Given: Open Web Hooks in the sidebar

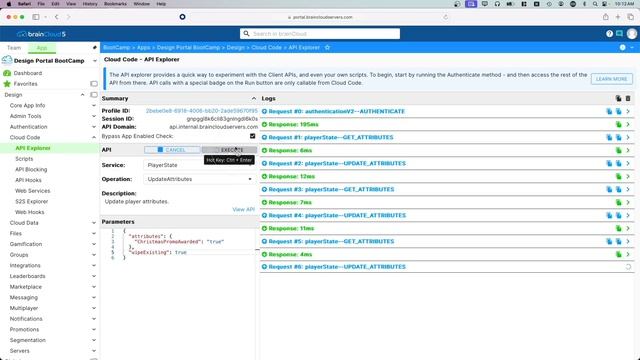Looking at the screenshot, I should point(29,212).
